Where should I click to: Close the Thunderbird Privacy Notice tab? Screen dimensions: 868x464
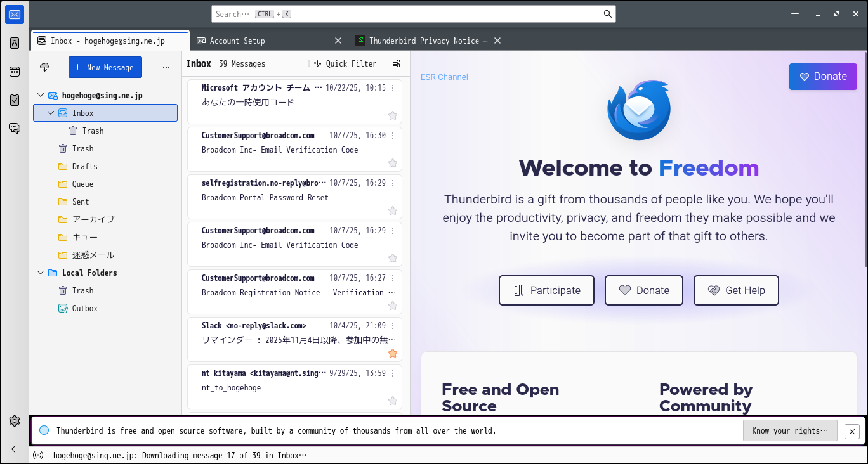coord(497,41)
